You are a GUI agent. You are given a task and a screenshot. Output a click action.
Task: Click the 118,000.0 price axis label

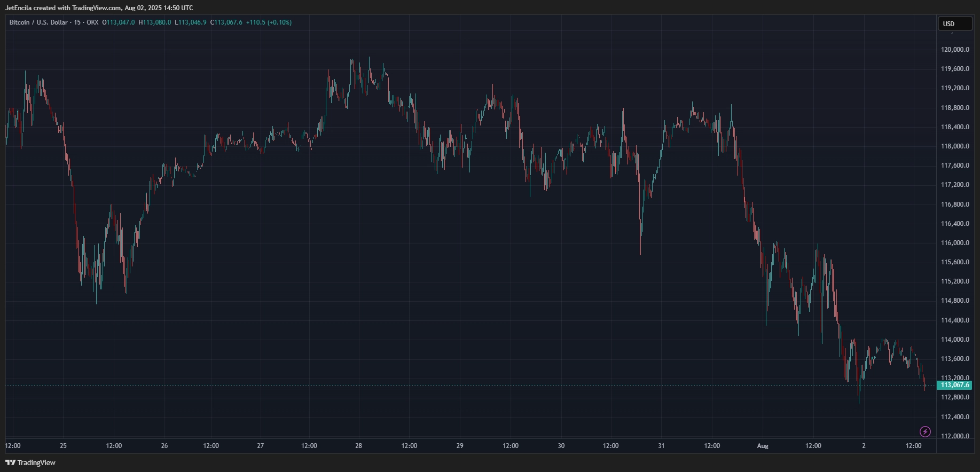(x=955, y=146)
